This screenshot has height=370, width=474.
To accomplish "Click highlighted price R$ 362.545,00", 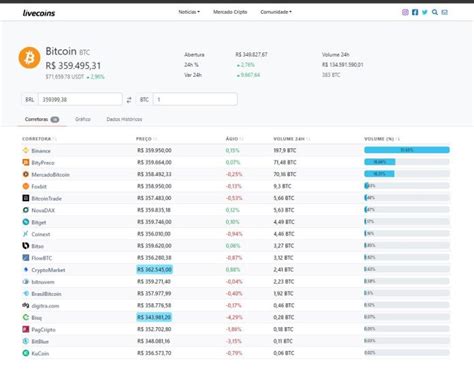I will point(154,269).
